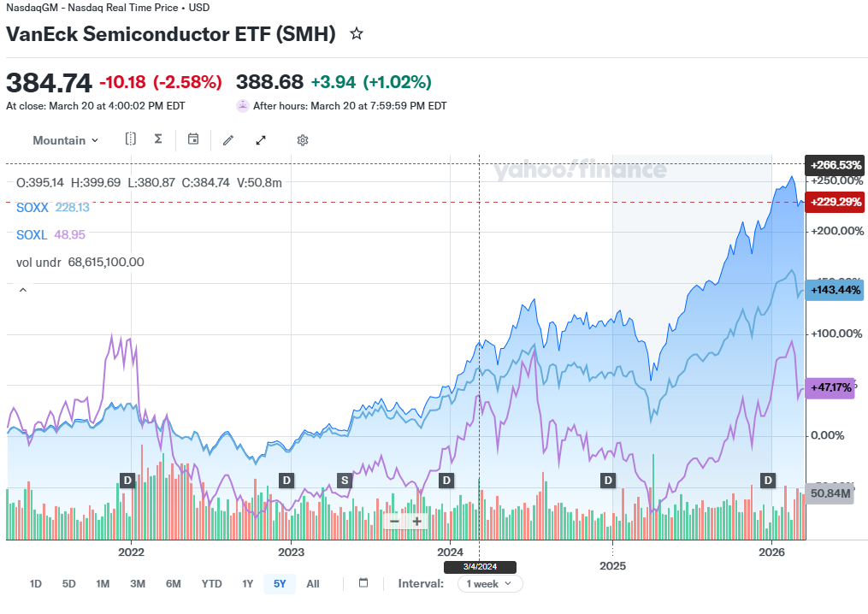The width and height of the screenshot is (868, 614).
Task: Click the S split marker in 2023
Action: (345, 480)
